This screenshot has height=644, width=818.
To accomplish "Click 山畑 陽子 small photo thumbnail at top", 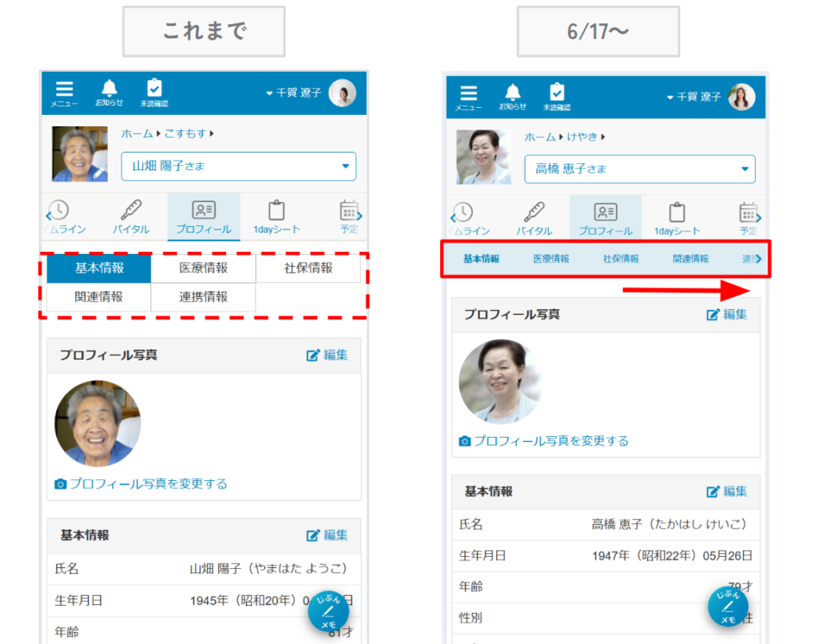I will tap(80, 154).
